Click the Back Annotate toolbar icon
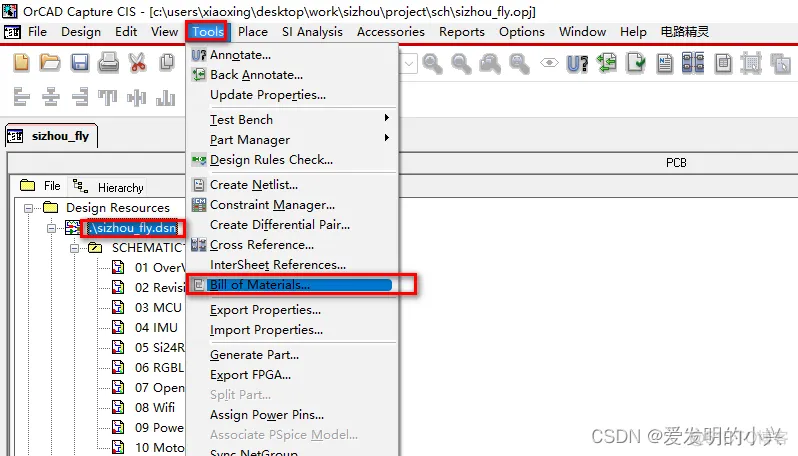Viewport: 798px width, 456px height. click(x=607, y=63)
